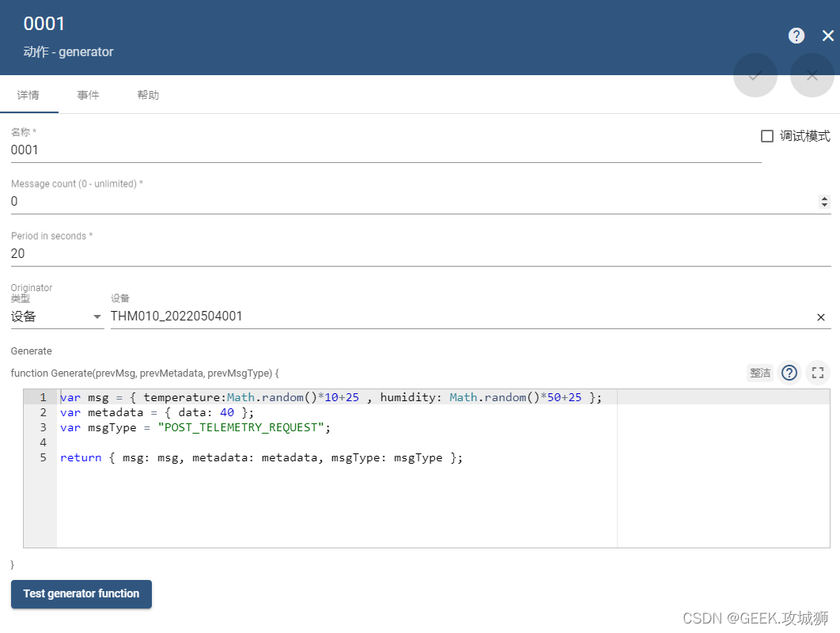Switch to the 帮助 tab
This screenshot has height=633, width=840.
[x=149, y=95]
